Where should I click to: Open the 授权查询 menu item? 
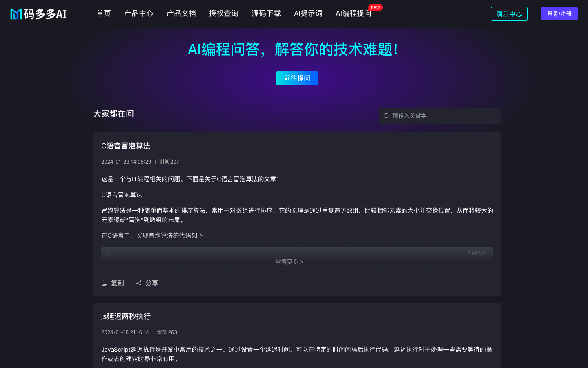(x=223, y=13)
